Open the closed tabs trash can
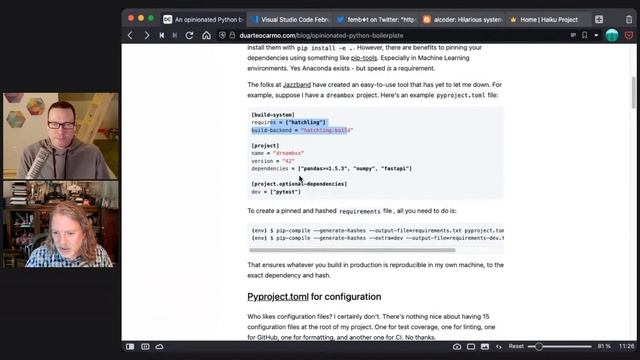640x360 pixels. pos(629,19)
